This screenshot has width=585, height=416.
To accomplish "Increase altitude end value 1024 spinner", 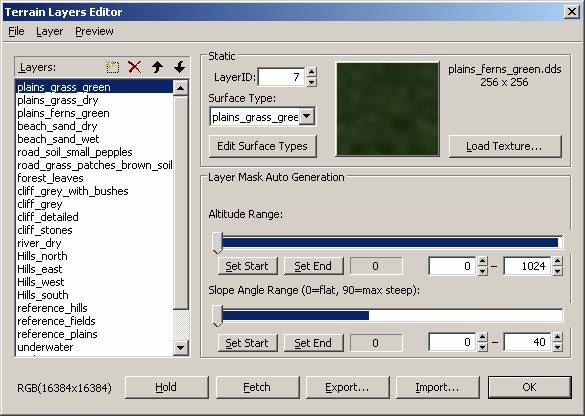I will [558, 261].
